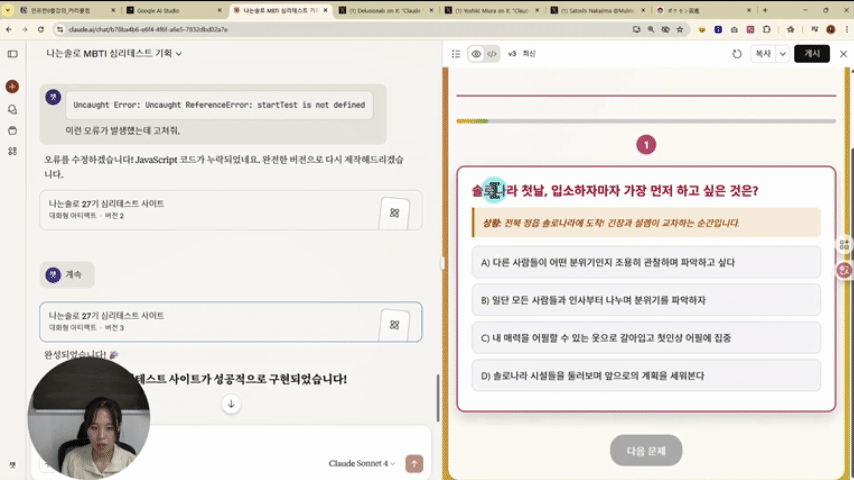Jump to latest message with down arrow
Viewport: 854px width, 480px height.
[231, 404]
